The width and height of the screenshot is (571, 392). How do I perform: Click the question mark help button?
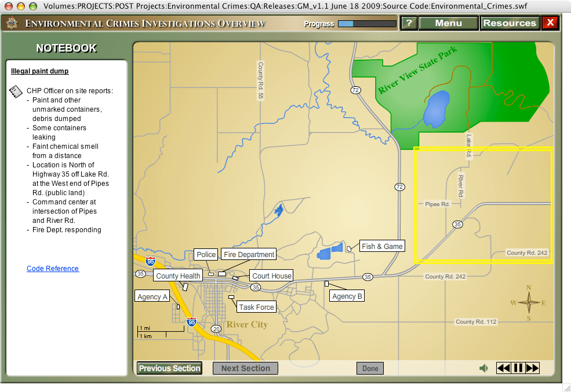tap(409, 23)
